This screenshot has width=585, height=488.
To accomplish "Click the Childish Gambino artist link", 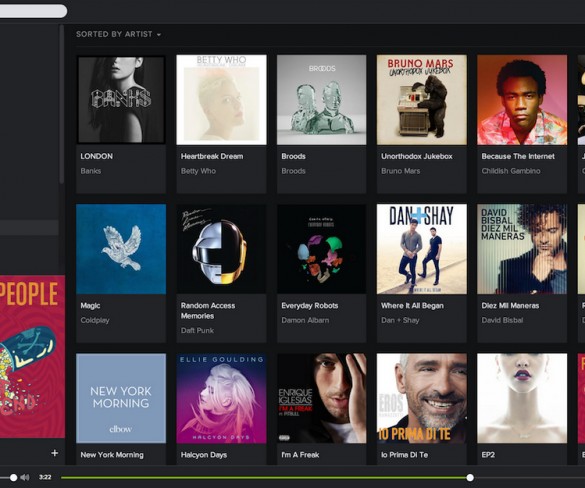I will pyautogui.click(x=511, y=171).
